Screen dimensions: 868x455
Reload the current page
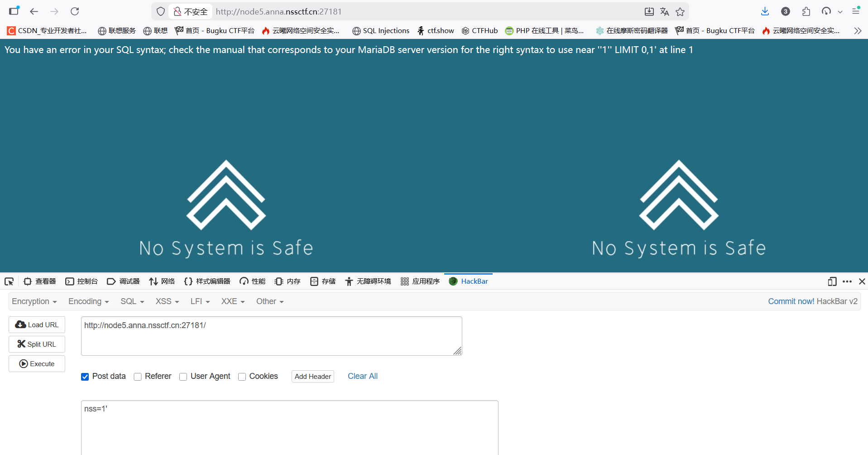(x=75, y=11)
